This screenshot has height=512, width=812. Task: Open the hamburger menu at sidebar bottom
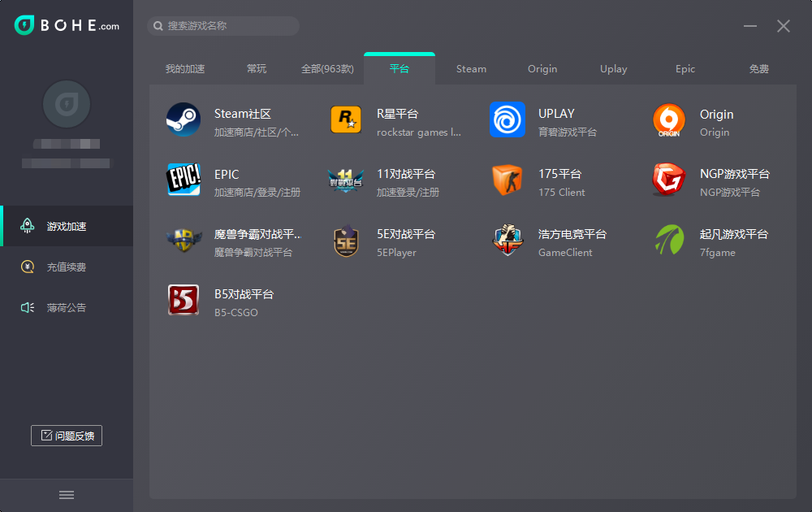67,495
